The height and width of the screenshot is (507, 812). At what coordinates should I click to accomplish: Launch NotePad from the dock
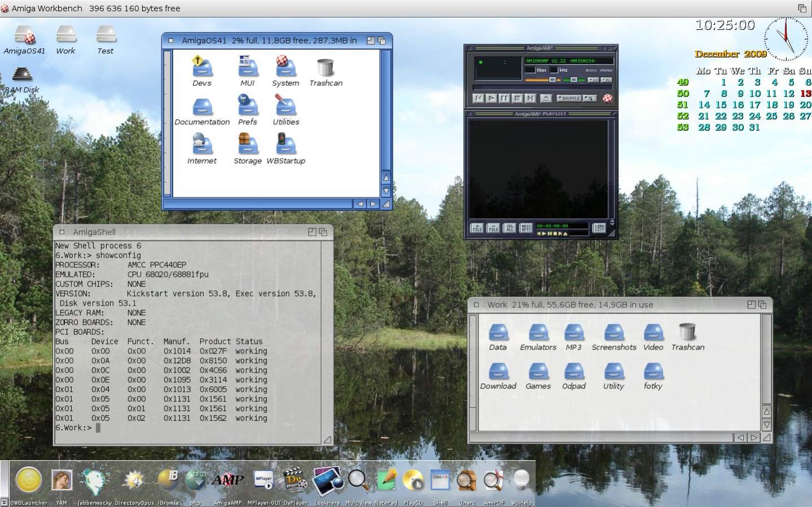387,480
